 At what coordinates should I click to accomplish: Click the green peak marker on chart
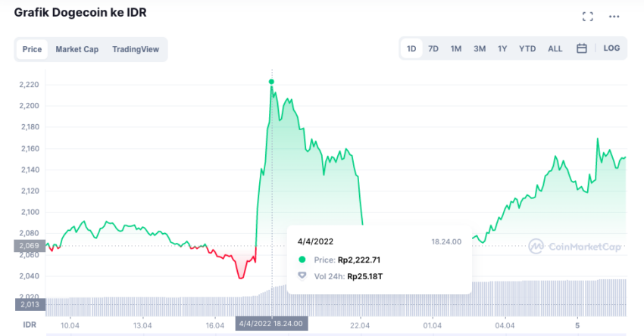(271, 82)
